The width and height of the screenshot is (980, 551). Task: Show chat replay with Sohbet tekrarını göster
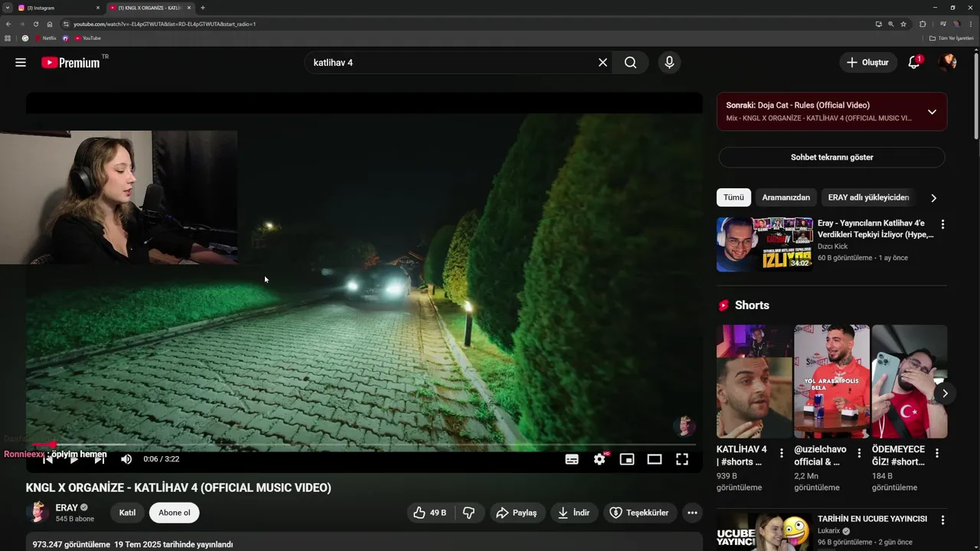click(831, 158)
